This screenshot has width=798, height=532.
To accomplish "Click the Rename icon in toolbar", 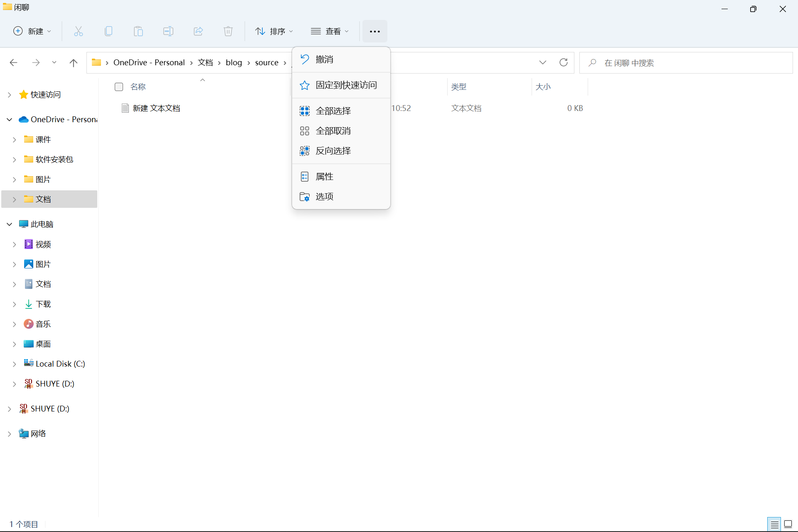I will coord(168,31).
